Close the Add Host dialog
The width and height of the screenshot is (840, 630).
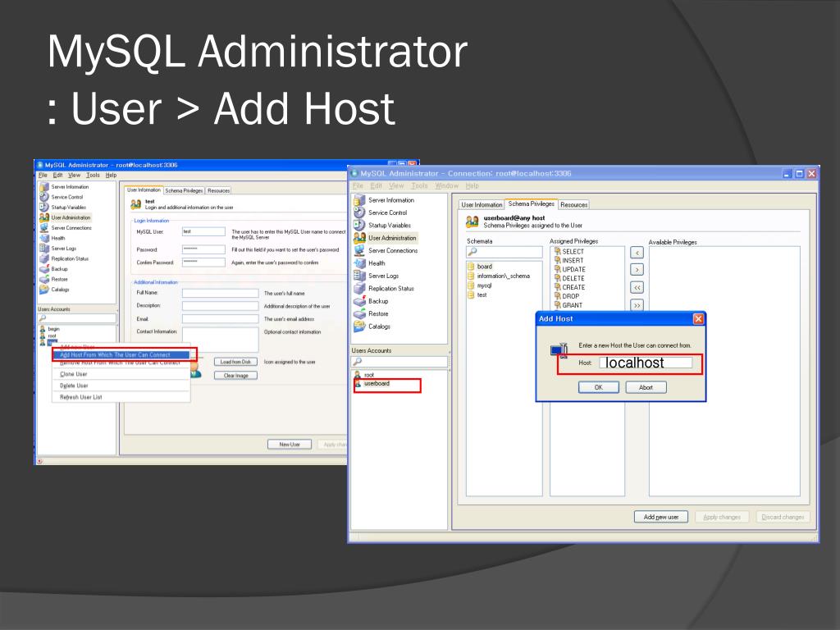click(x=698, y=318)
